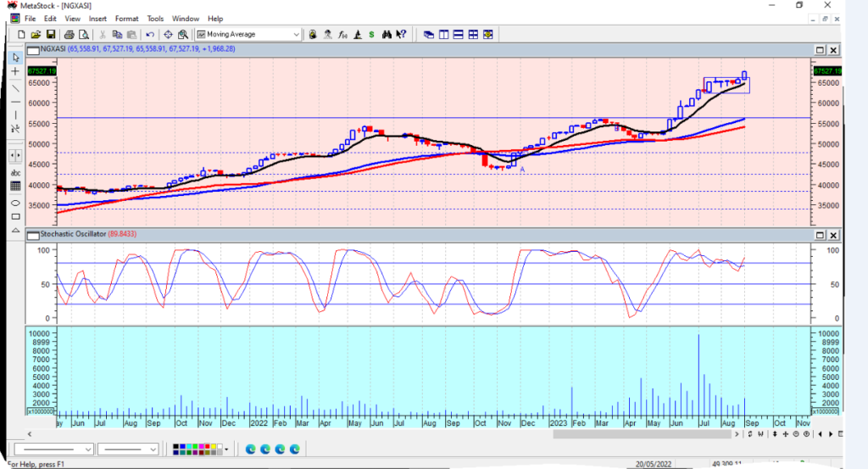Viewport: 868px width, 469px height.
Task: Click the Tools menu
Action: tap(155, 18)
